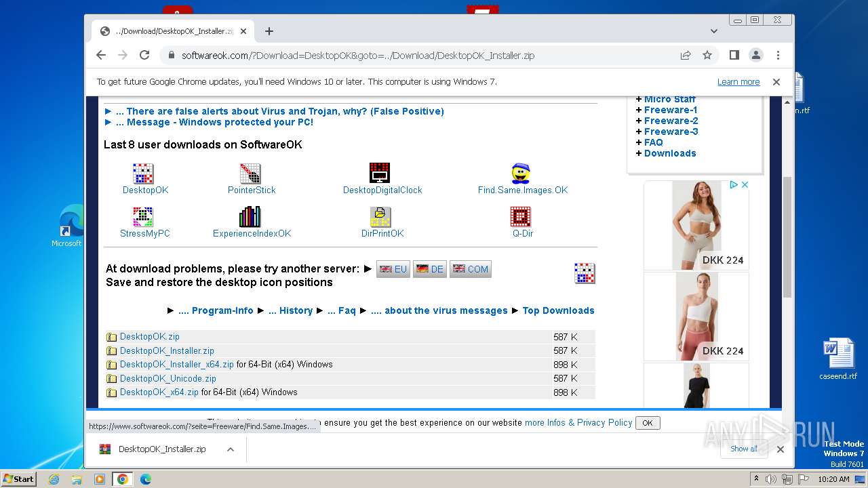
Task: Open the Top Downloads link
Action: point(558,310)
